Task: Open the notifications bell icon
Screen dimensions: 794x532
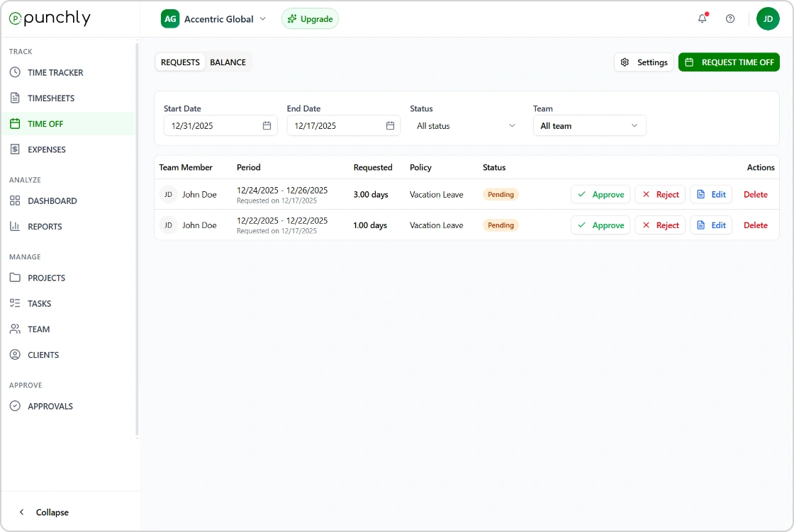Action: (702, 19)
